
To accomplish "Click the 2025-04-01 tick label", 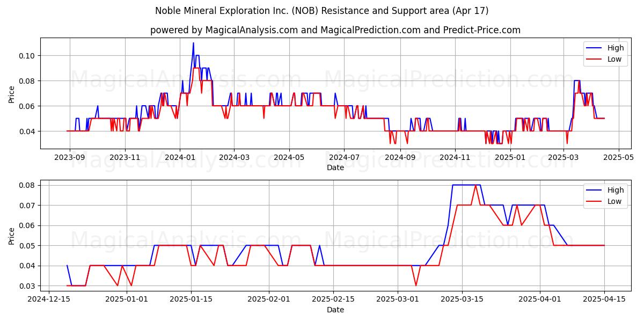I will click(540, 300).
